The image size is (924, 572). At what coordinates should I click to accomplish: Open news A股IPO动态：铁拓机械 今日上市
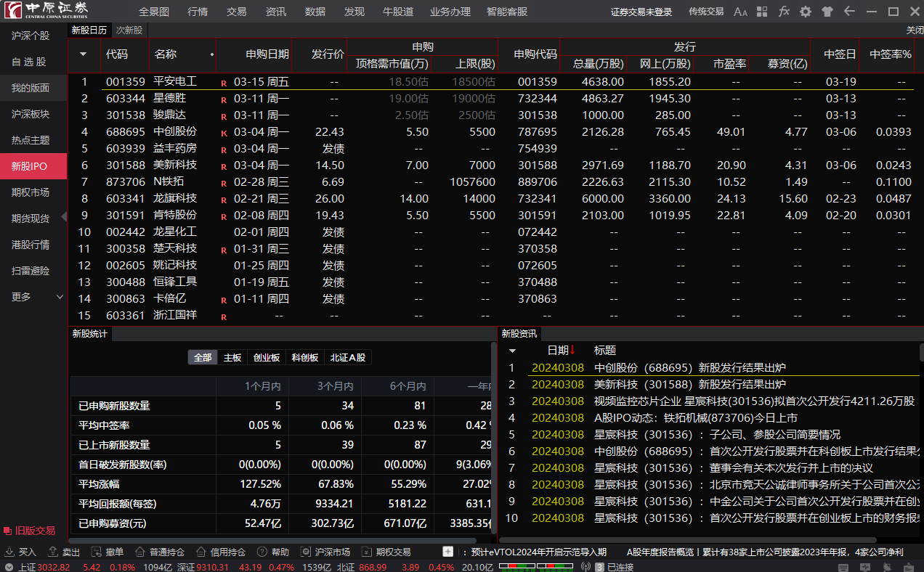696,418
